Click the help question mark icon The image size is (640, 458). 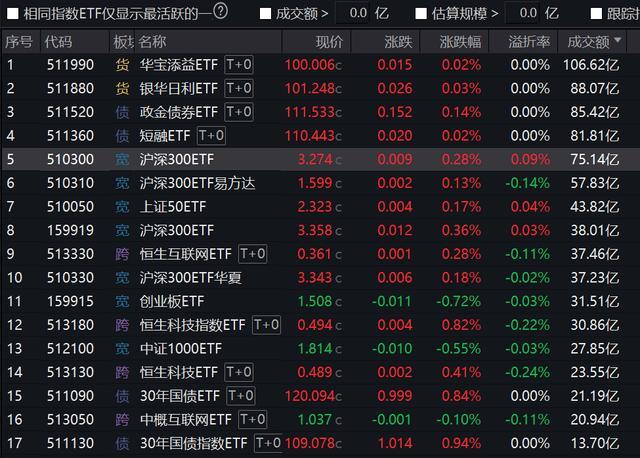tap(220, 11)
